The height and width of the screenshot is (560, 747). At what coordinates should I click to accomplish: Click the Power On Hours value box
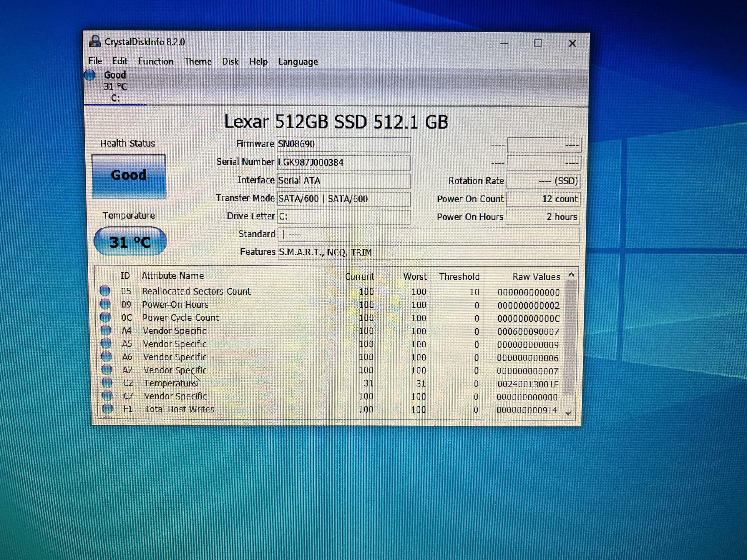[x=543, y=217]
